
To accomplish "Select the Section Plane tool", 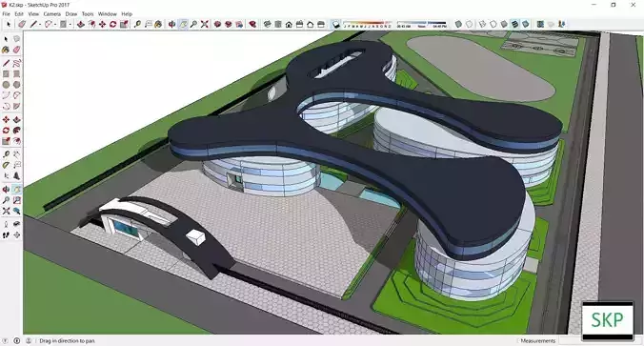I will [x=16, y=235].
